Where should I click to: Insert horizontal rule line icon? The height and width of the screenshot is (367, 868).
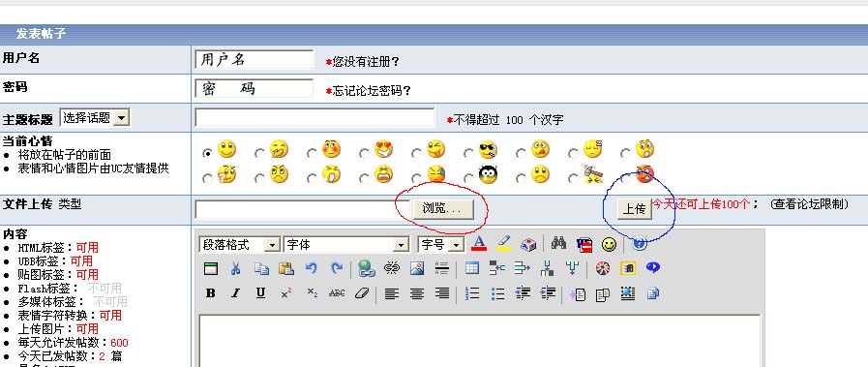(442, 269)
